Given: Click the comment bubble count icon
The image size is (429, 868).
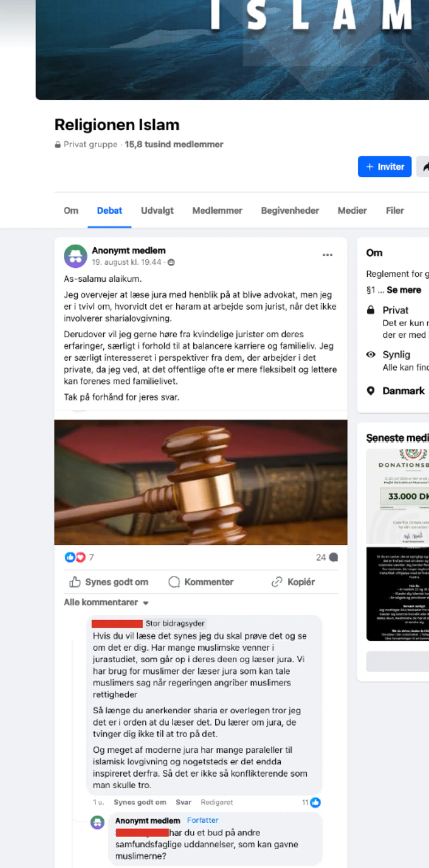Looking at the screenshot, I should (333, 557).
